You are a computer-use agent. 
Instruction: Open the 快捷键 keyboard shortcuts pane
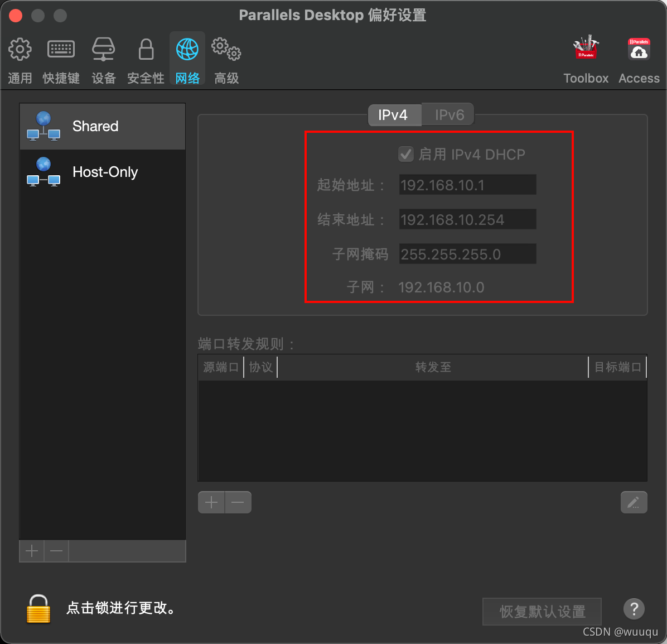pyautogui.click(x=61, y=60)
